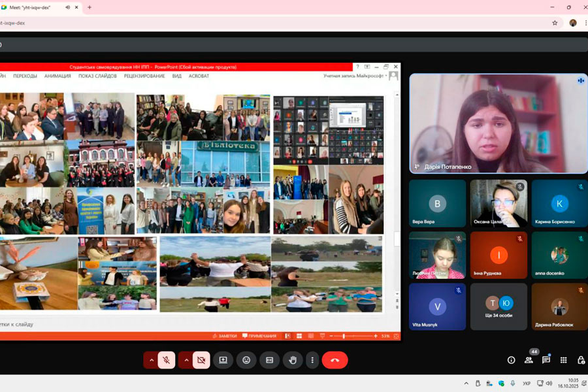The width and height of the screenshot is (588, 392).
Task: Open host controls lock icon
Action: coord(581,360)
